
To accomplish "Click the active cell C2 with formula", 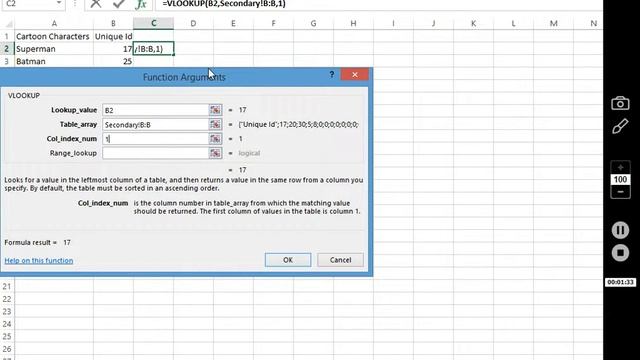I will tap(153, 49).
